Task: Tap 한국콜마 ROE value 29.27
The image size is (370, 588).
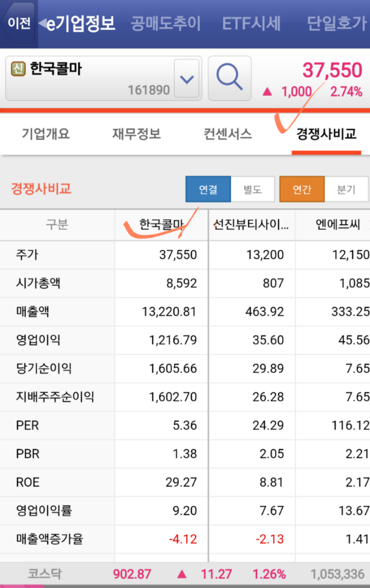Action: point(181,482)
